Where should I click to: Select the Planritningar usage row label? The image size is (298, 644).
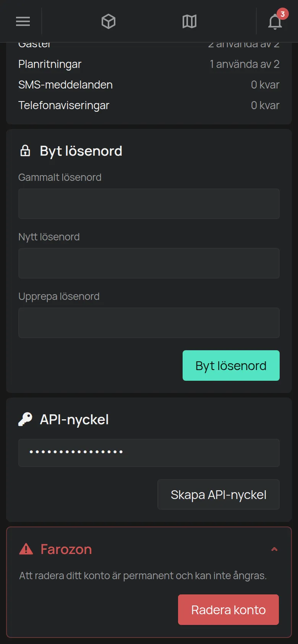(50, 64)
